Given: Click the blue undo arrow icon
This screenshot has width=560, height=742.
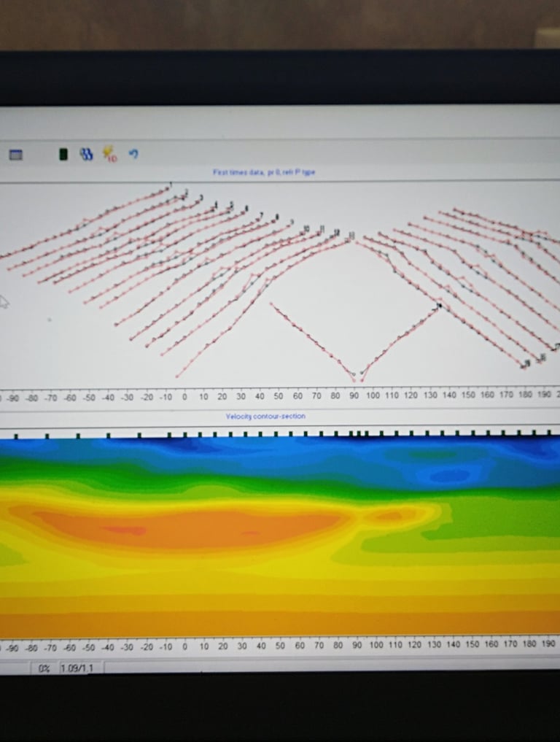Looking at the screenshot, I should click(133, 154).
